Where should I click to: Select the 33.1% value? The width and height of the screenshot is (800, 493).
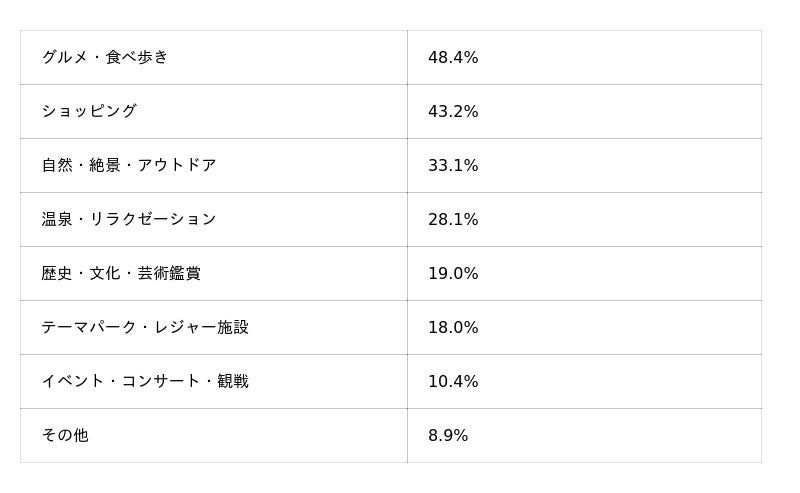[453, 166]
